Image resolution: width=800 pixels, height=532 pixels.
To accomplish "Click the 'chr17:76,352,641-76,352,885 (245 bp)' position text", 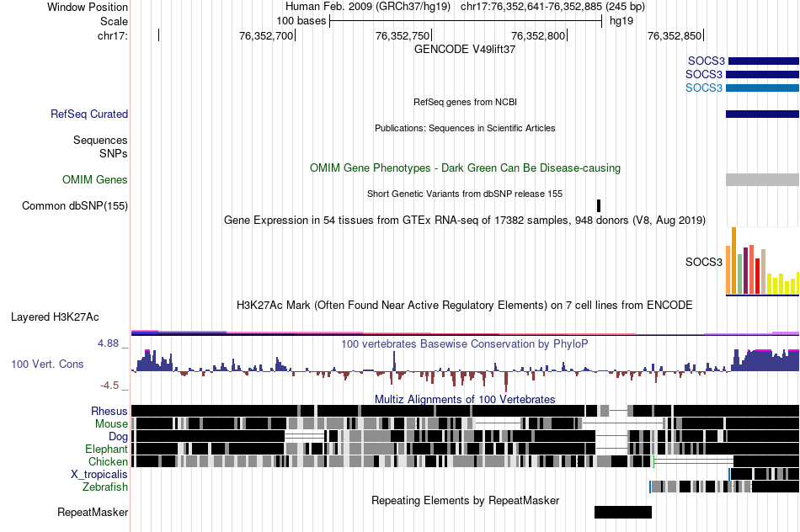I will point(552,7).
